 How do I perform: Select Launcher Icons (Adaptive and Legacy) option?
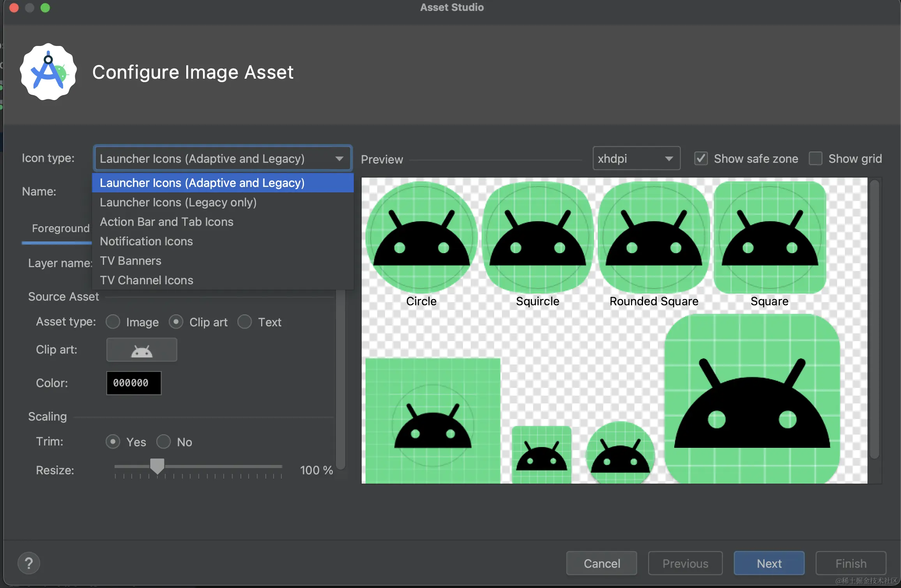[223, 183]
